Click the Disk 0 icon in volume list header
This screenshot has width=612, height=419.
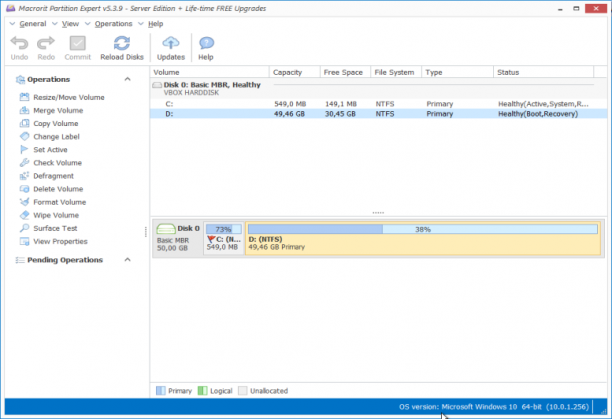[157, 85]
